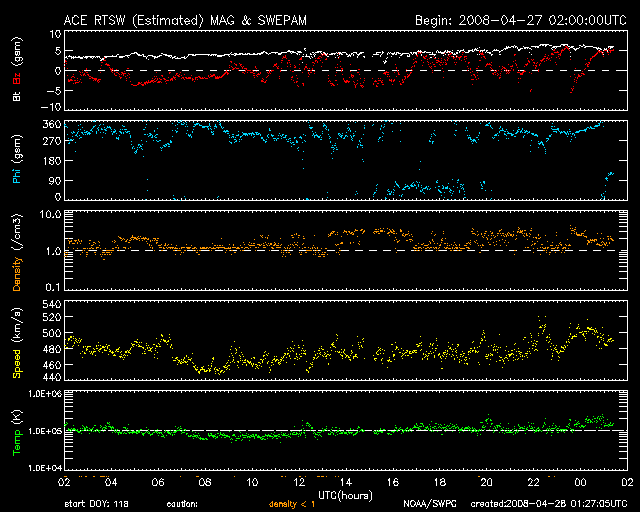The image size is (640, 512).
Task: Click the orange 'Density (/cm3)' axis label
Action: [17, 253]
